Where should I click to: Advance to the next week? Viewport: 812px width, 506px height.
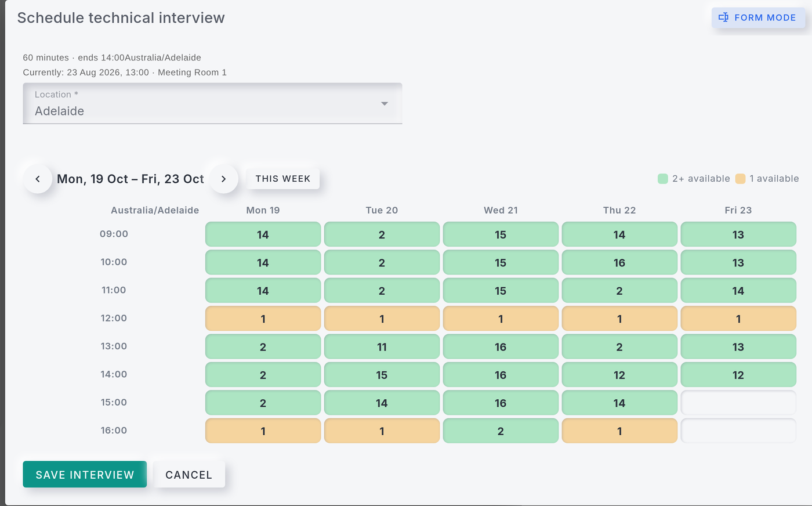[x=223, y=179]
